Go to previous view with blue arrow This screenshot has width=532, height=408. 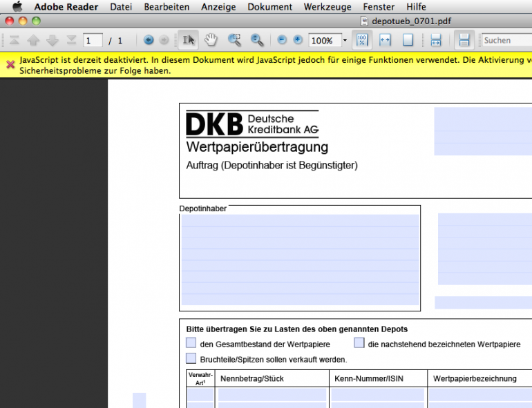(149, 40)
